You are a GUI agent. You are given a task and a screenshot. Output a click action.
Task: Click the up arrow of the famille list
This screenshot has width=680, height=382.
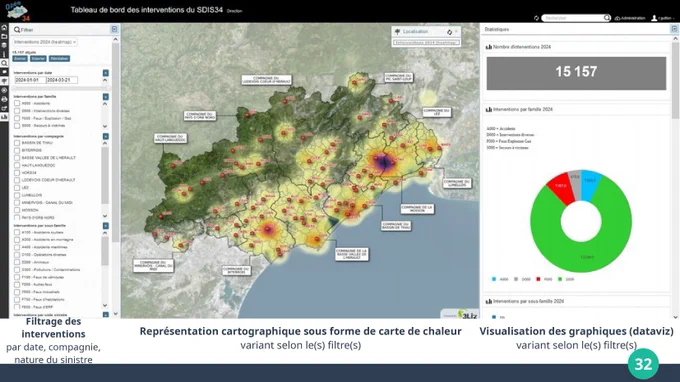click(x=105, y=104)
